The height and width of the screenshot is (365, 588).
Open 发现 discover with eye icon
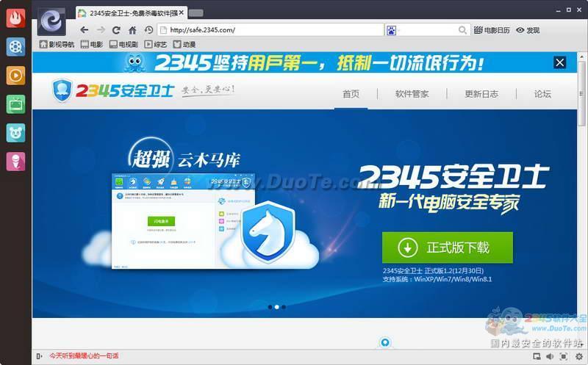528,30
